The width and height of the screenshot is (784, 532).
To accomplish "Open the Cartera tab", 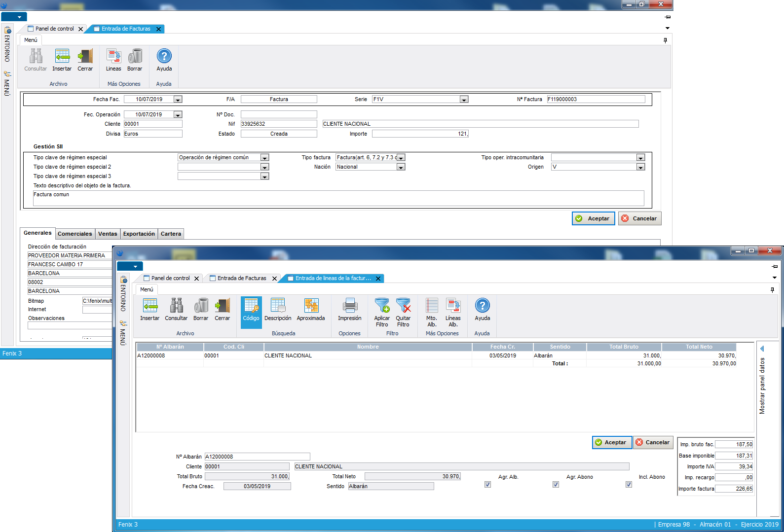I will 171,234.
